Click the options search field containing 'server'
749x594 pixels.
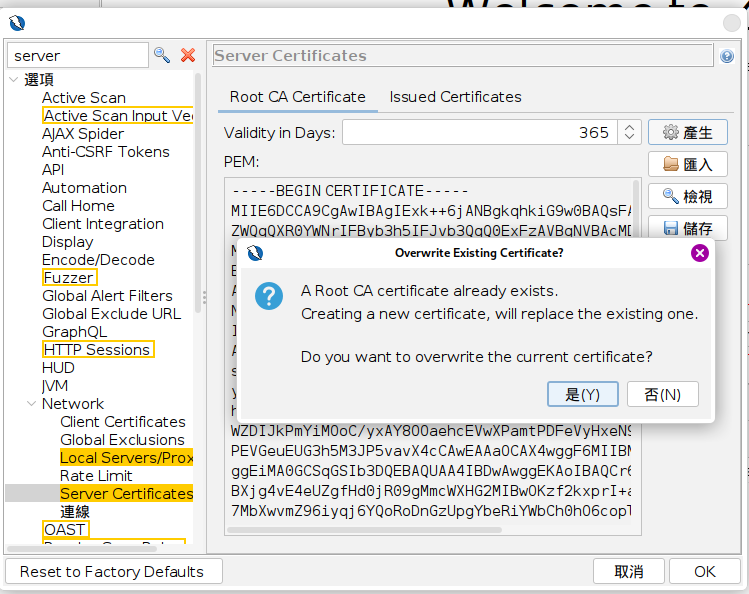(x=78, y=55)
